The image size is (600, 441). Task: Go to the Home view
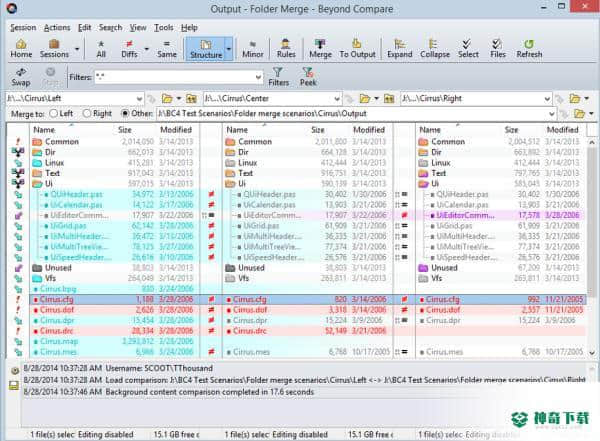click(x=21, y=49)
